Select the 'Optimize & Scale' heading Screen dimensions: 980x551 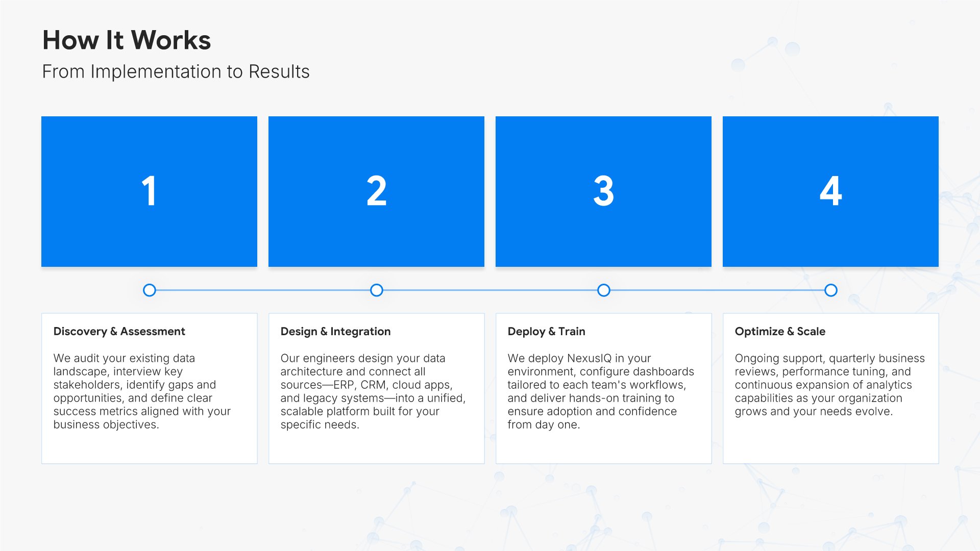pos(779,332)
